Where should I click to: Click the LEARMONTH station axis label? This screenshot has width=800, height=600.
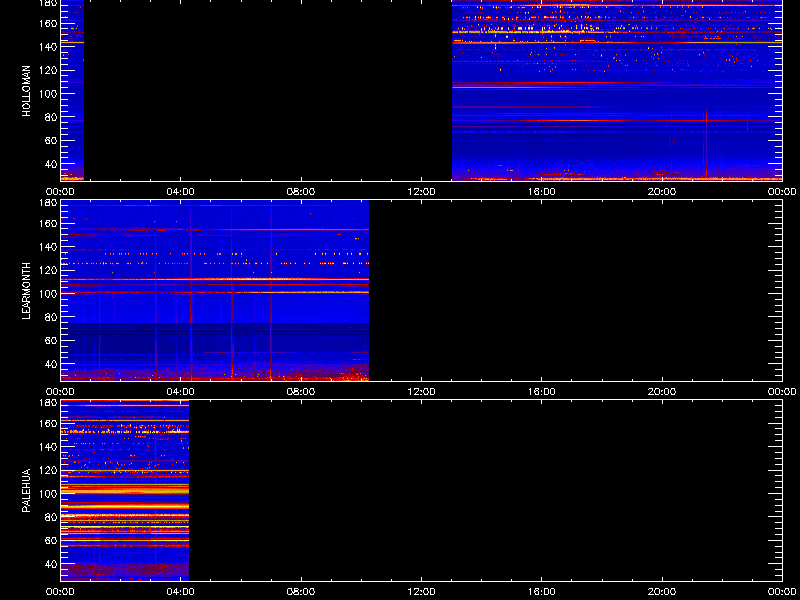[x=27, y=291]
